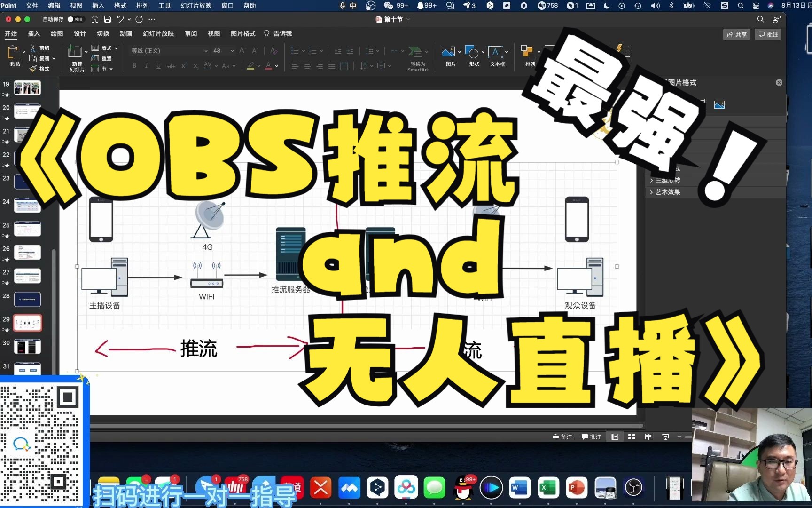Screen dimensions: 812x508
Task: Click the Comments button near Share
Action: 768,34
